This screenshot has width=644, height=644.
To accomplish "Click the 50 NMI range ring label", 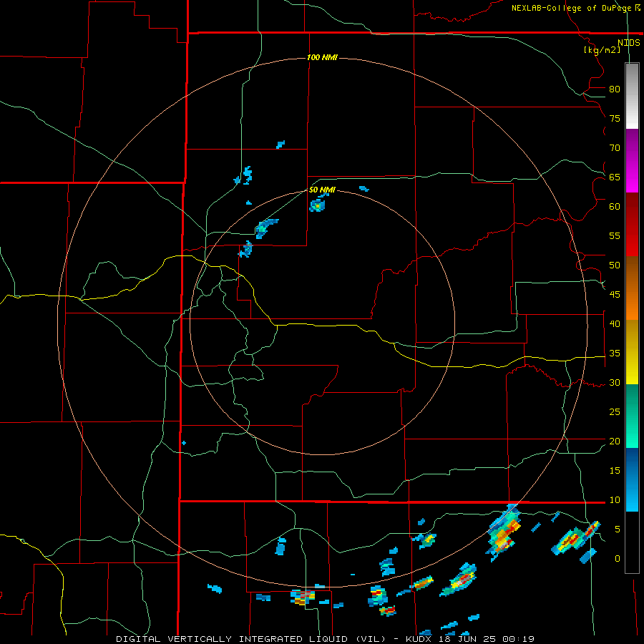I will click(322, 190).
